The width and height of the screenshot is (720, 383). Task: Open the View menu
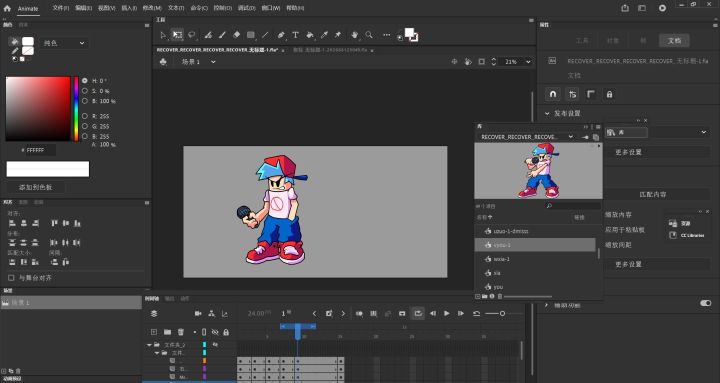[x=107, y=8]
